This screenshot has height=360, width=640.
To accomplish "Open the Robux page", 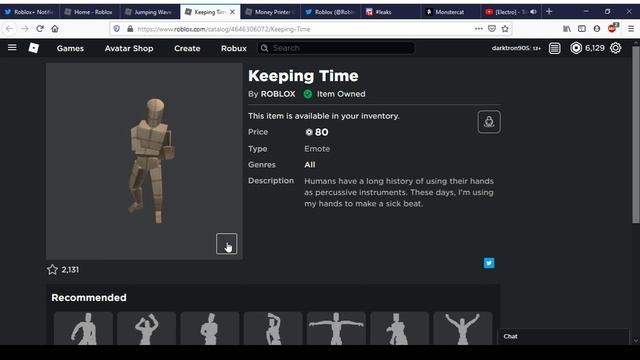I will coord(234,48).
